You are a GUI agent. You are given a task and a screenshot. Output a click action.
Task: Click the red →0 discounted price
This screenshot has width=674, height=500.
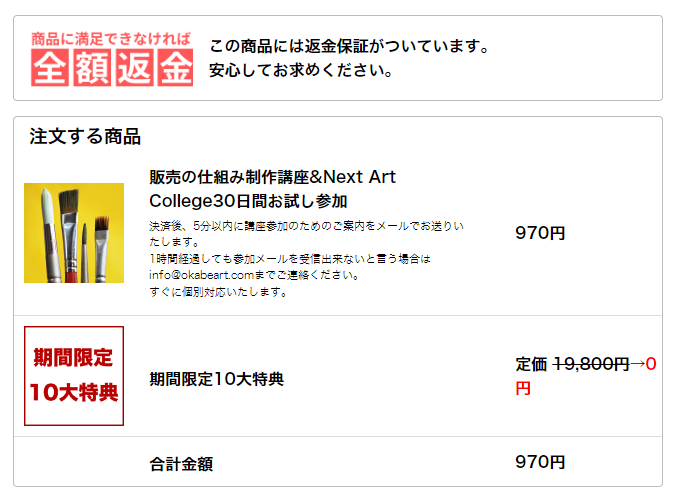[x=644, y=364]
